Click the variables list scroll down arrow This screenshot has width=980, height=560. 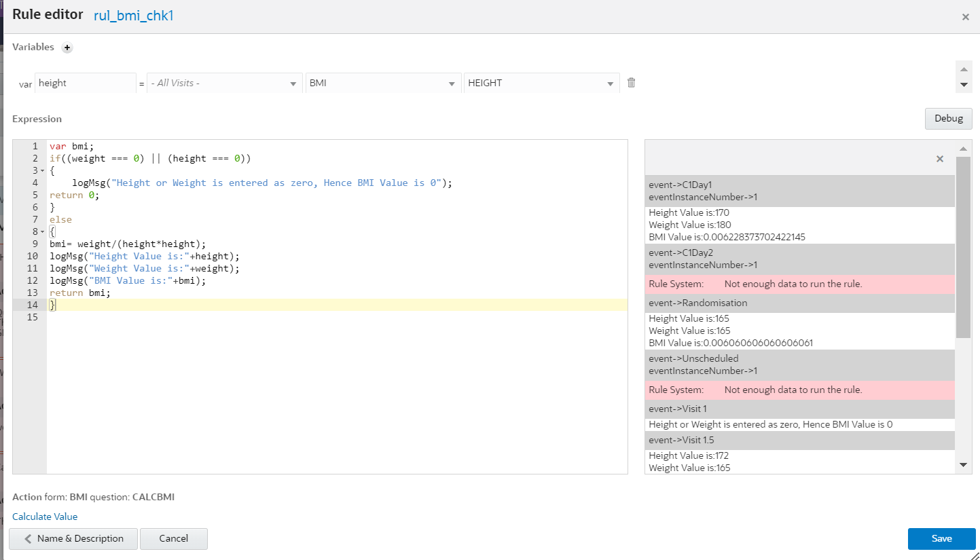click(963, 85)
